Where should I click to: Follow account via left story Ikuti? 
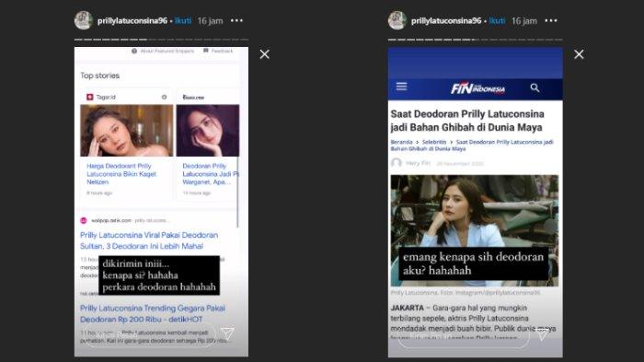(x=183, y=20)
